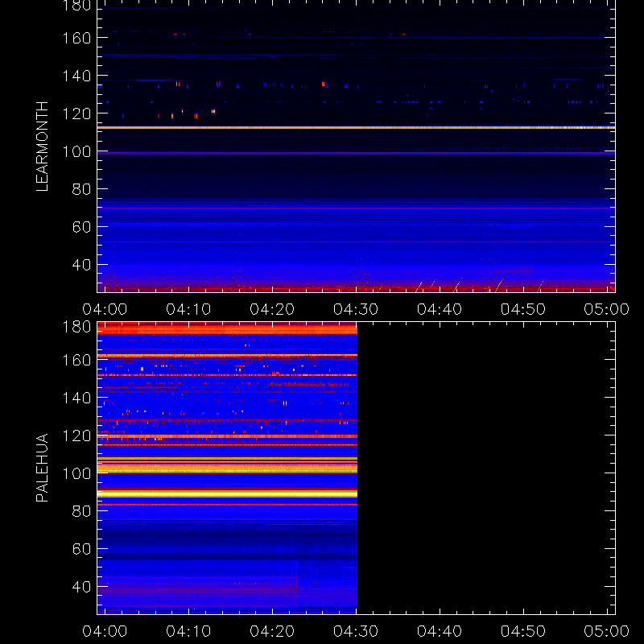The height and width of the screenshot is (644, 644).
Task: Click the 160 frequency label on PALEHUA plot
Action: [x=76, y=360]
